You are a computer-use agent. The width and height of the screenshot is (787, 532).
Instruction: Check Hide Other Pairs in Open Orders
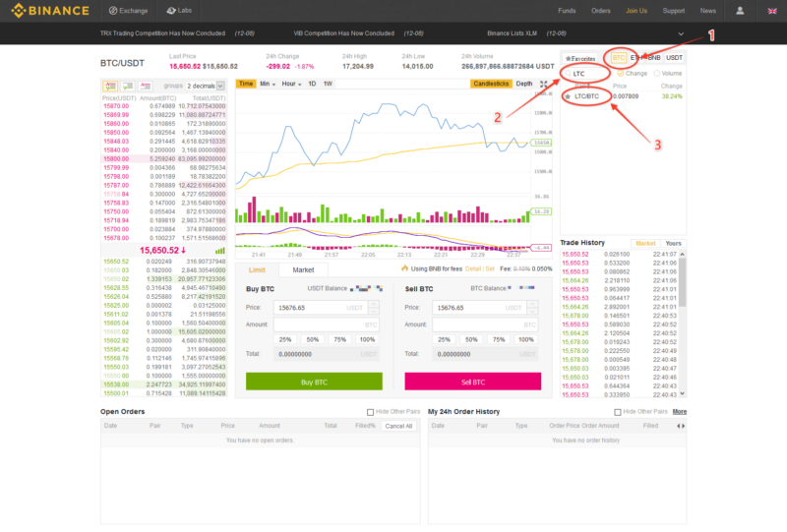click(x=371, y=412)
